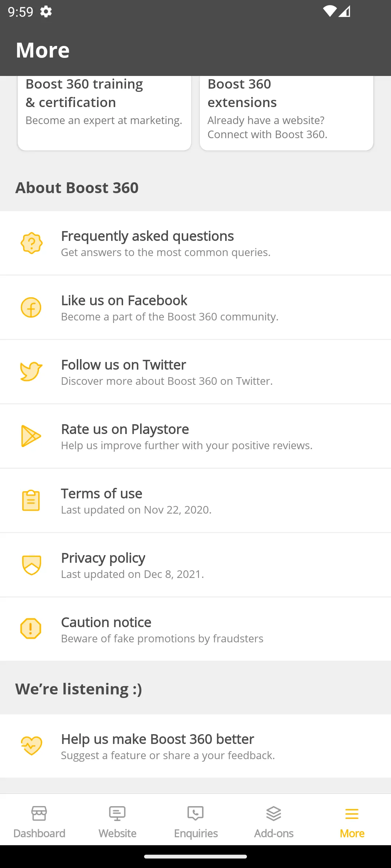Tap the Caution notice exclamation icon
Viewport: 391px width, 868px height.
(31, 629)
